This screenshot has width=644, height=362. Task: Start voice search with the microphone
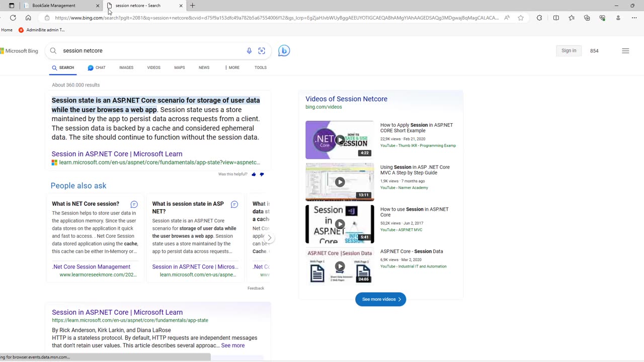coord(249,51)
